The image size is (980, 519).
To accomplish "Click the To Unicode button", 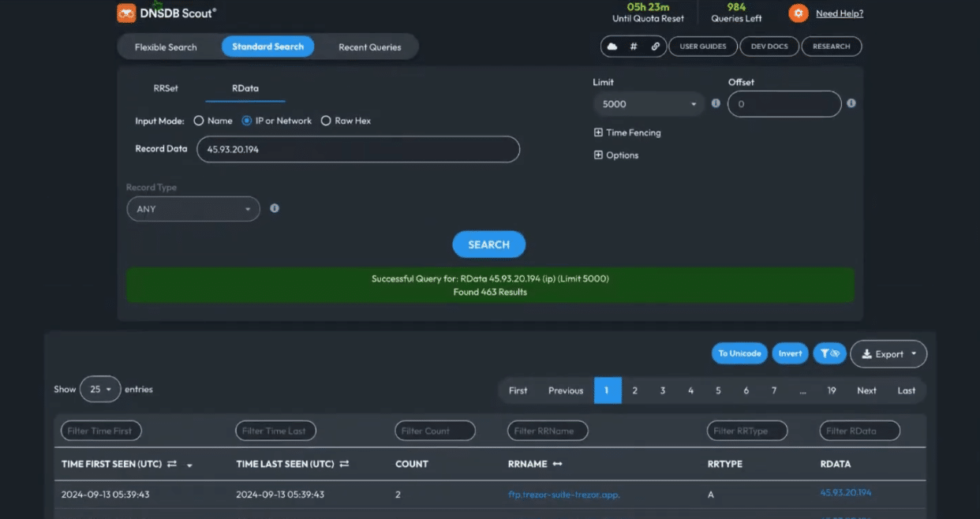I will pyautogui.click(x=739, y=353).
